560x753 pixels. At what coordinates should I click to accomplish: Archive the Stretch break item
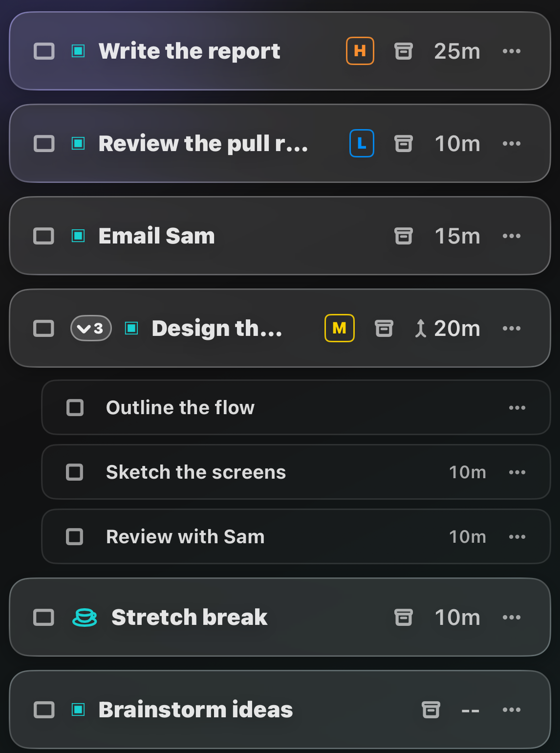coord(404,617)
